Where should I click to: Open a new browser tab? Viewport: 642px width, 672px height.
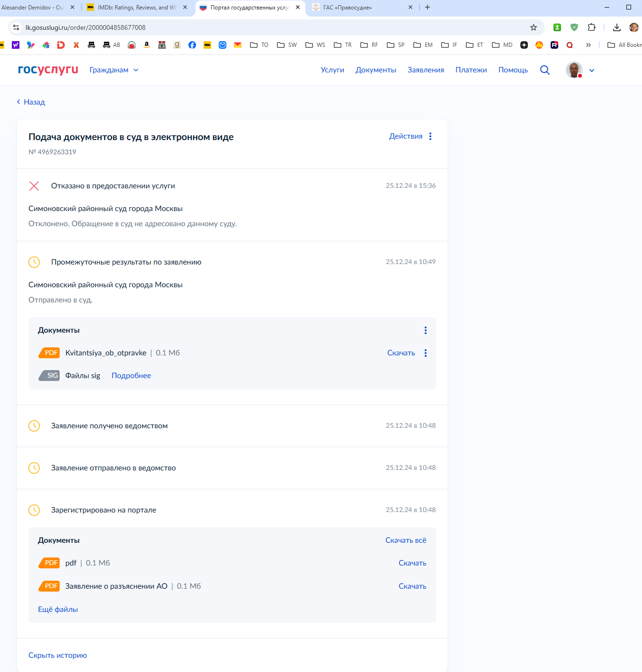(428, 7)
